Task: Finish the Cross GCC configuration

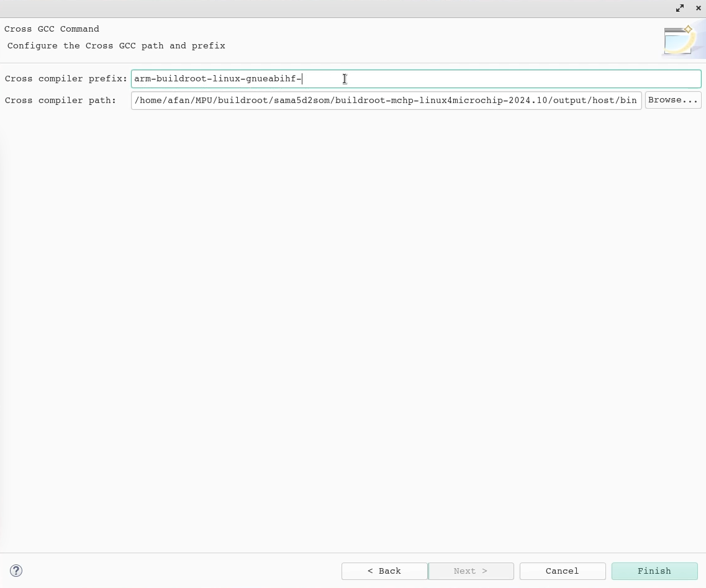Action: point(654,571)
